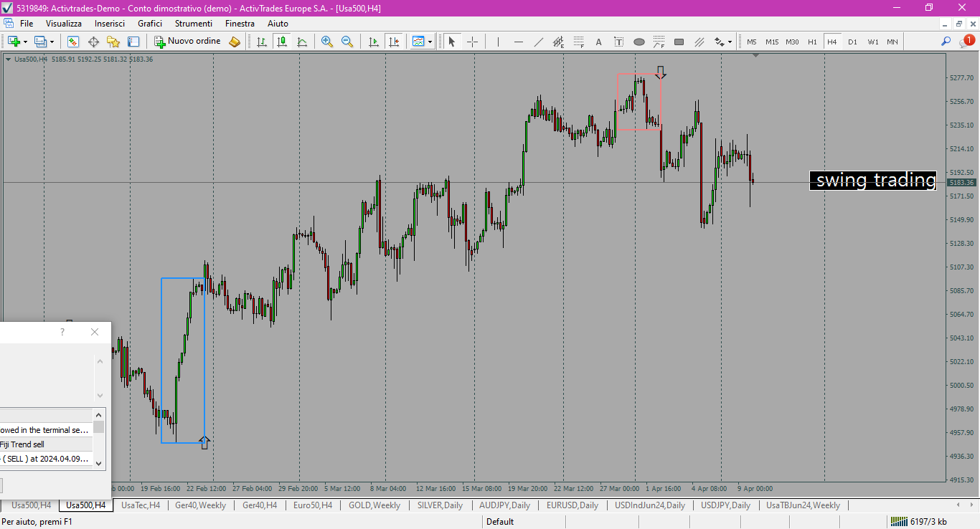Viewport: 980px width, 529px height.
Task: Open the Profiles toolbar icon
Action: coord(40,42)
